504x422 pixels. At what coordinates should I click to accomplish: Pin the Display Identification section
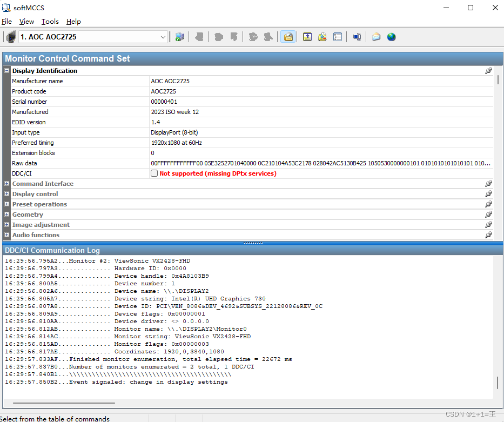click(x=488, y=71)
